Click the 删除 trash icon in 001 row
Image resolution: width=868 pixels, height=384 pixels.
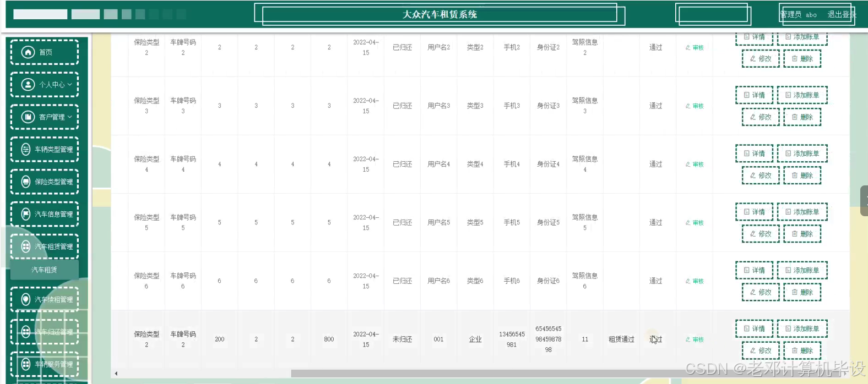[795, 350]
